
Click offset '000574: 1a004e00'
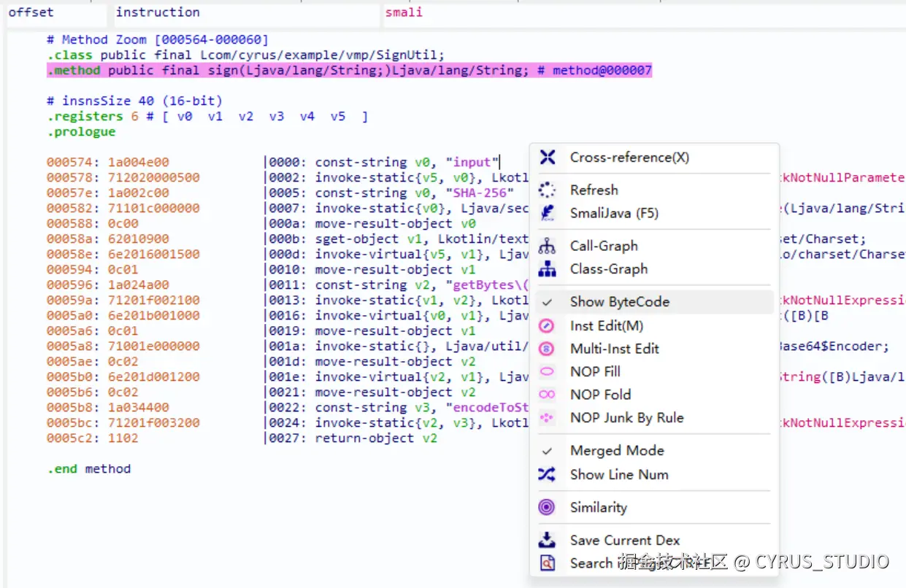tap(107, 162)
